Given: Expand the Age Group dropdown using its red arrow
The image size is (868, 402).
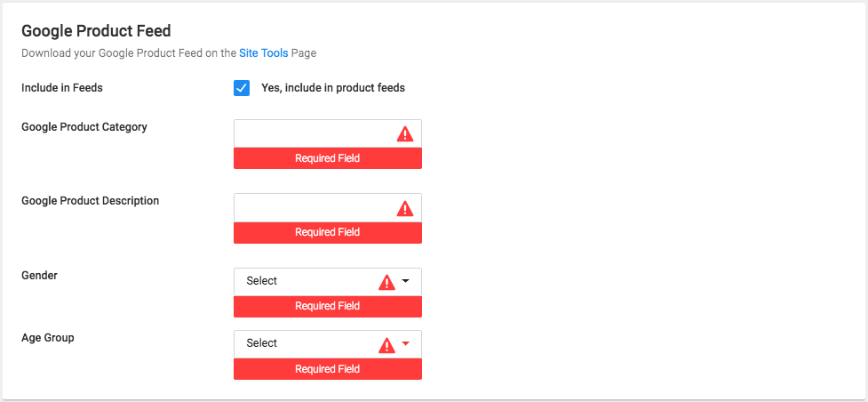Looking at the screenshot, I should coord(405,344).
